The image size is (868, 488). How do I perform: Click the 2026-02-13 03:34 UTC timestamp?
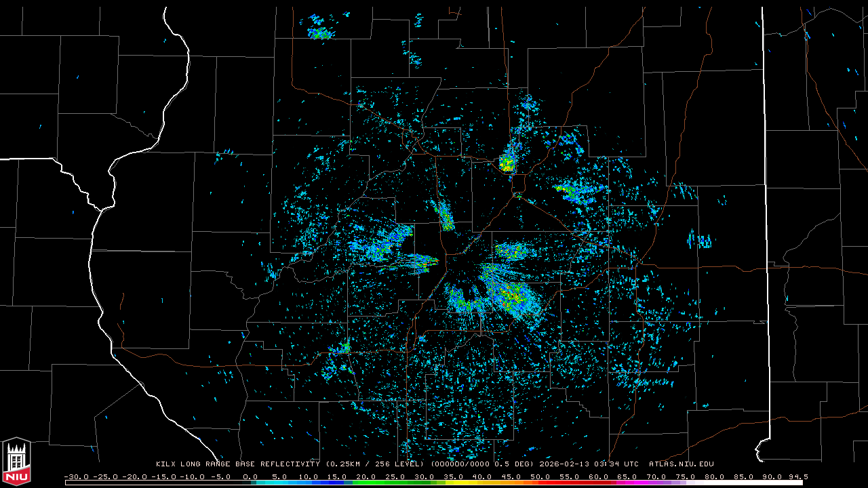(x=589, y=464)
